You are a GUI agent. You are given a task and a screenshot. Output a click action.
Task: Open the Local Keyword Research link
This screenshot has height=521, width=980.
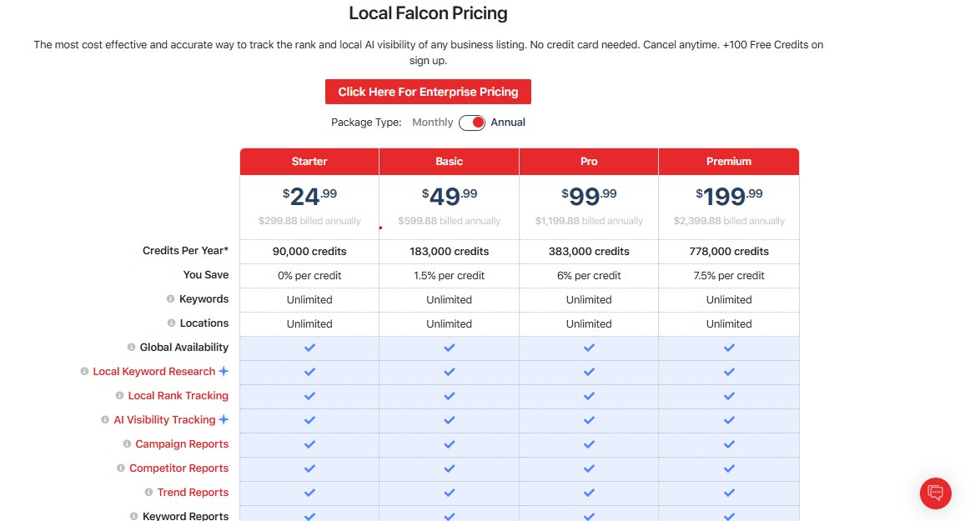153,371
